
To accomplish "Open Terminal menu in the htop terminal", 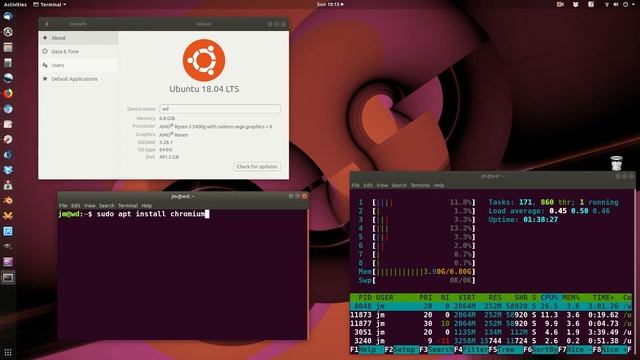I will pyautogui.click(x=420, y=185).
